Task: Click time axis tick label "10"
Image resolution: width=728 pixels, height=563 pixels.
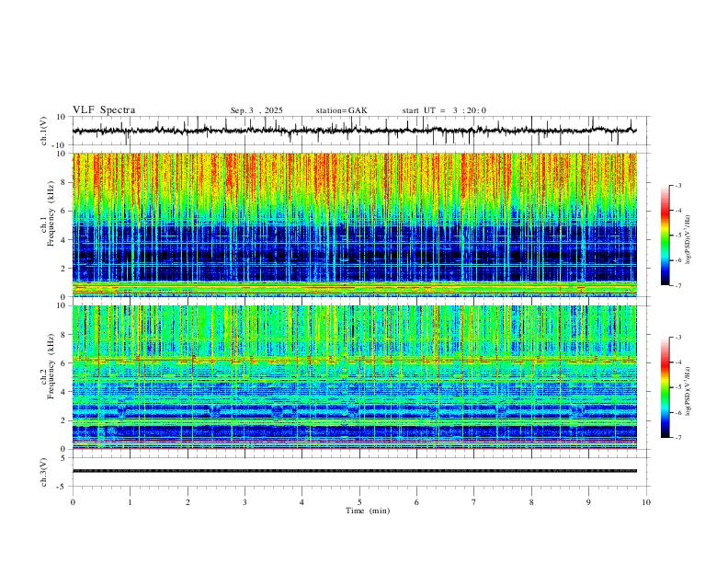Action: pos(646,502)
